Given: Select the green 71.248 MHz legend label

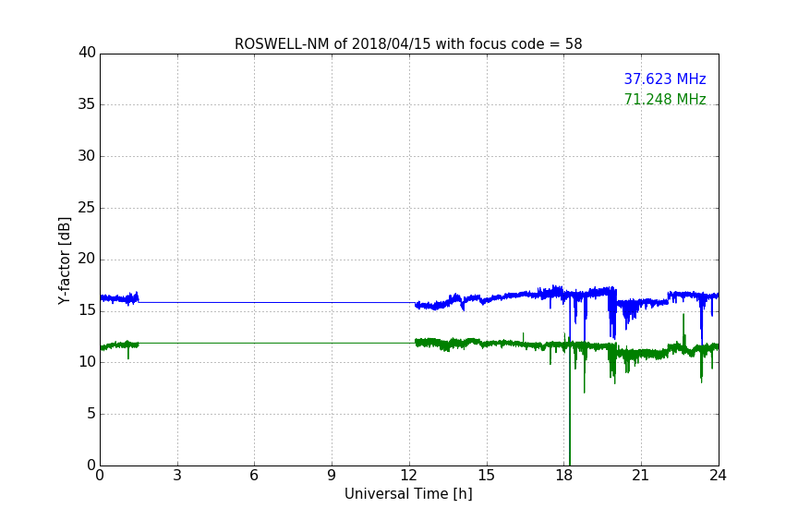Looking at the screenshot, I should coord(665,99).
